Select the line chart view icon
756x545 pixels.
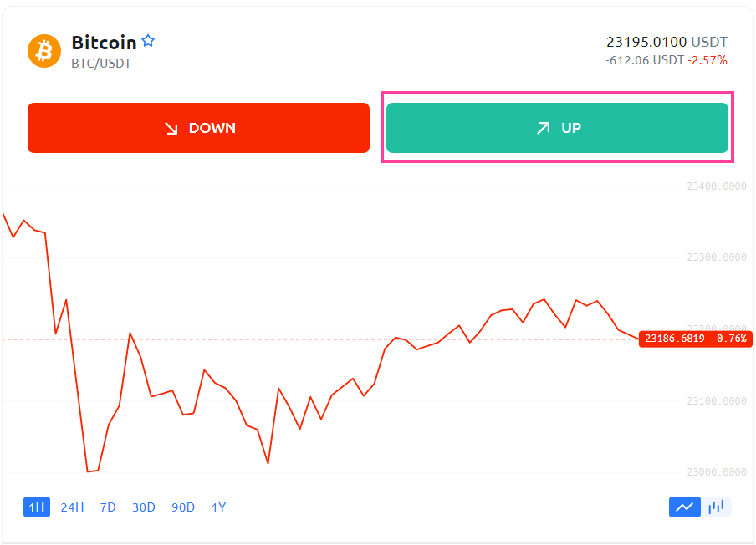[684, 507]
